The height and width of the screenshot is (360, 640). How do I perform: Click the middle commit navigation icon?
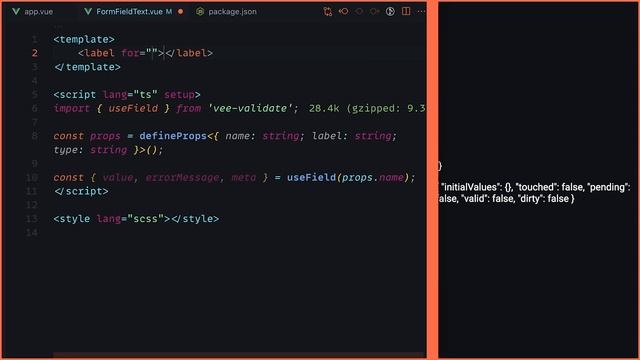359,11
